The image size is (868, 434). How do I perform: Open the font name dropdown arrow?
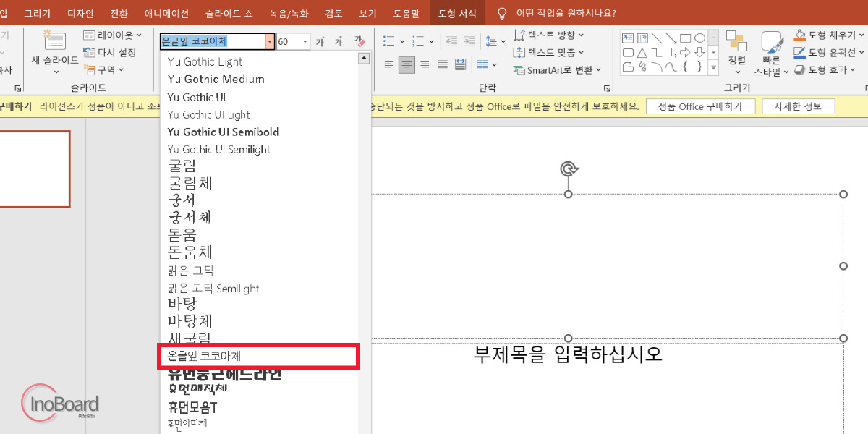270,42
